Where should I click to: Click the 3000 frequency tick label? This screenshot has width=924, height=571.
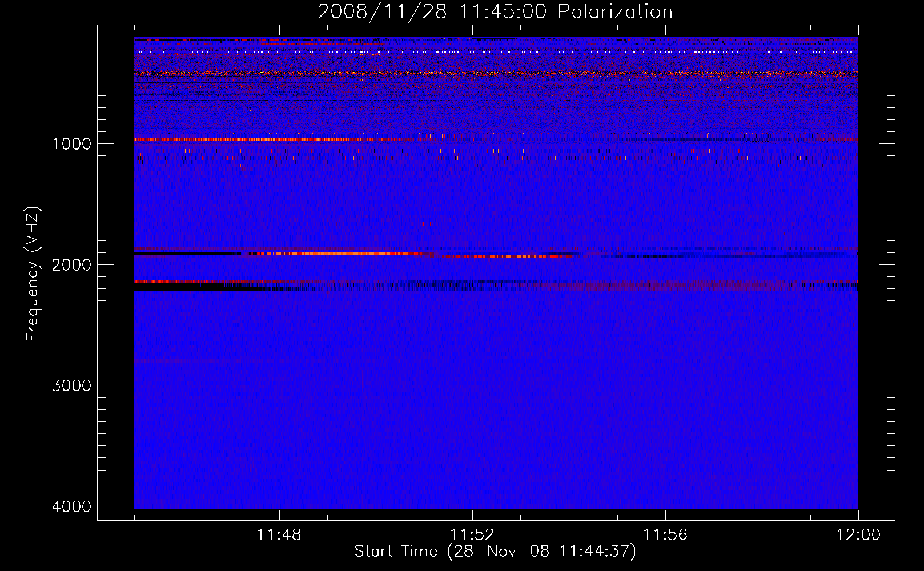pos(71,385)
